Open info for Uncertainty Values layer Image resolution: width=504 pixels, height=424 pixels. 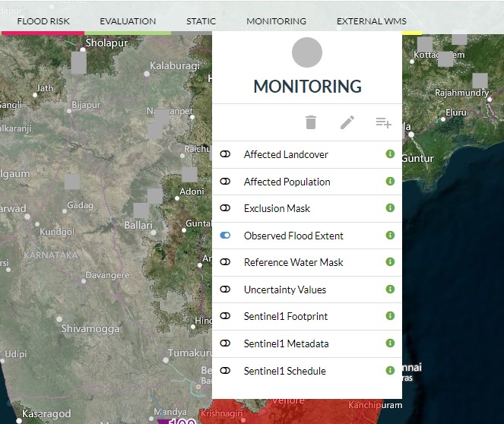(390, 290)
